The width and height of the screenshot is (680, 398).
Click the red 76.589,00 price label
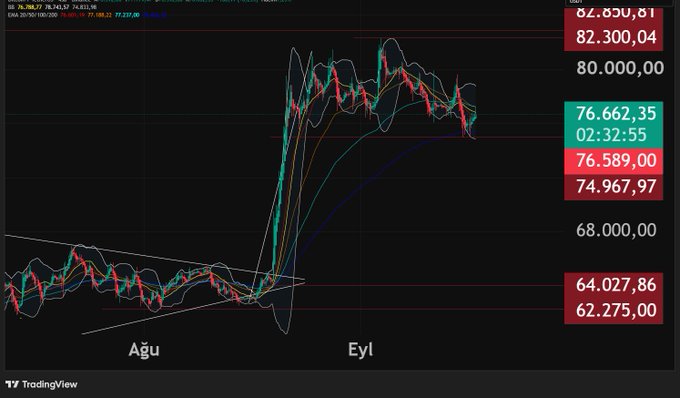[613, 161]
